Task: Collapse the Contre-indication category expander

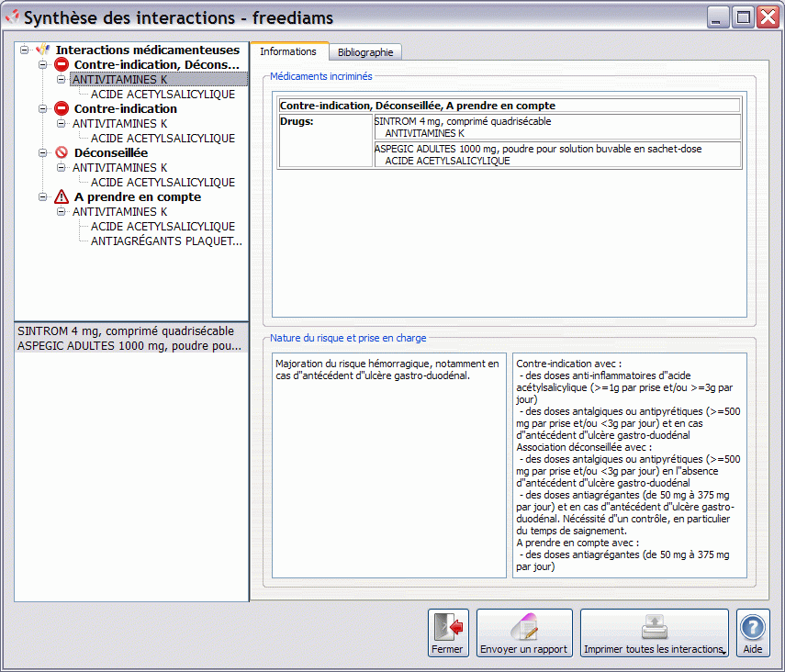Action: 42,108
